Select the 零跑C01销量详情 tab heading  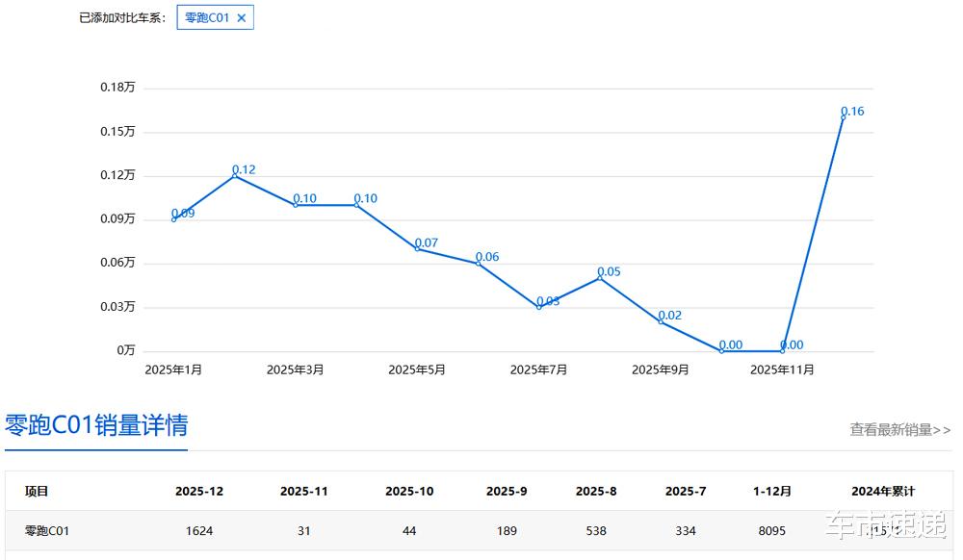[96, 425]
